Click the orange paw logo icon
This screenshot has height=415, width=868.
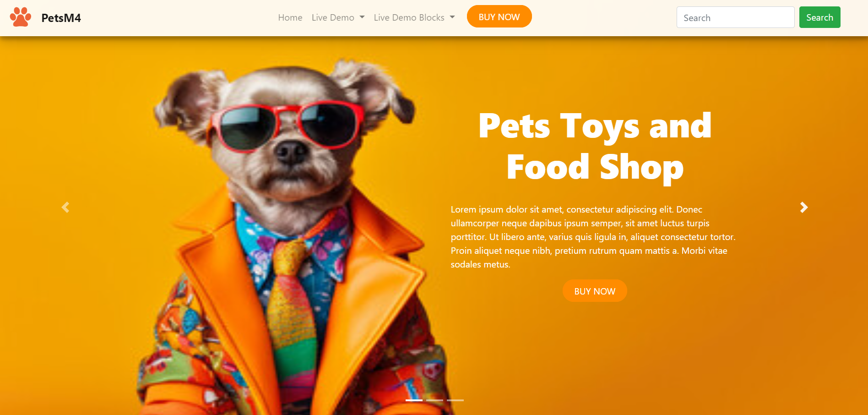coord(21,17)
